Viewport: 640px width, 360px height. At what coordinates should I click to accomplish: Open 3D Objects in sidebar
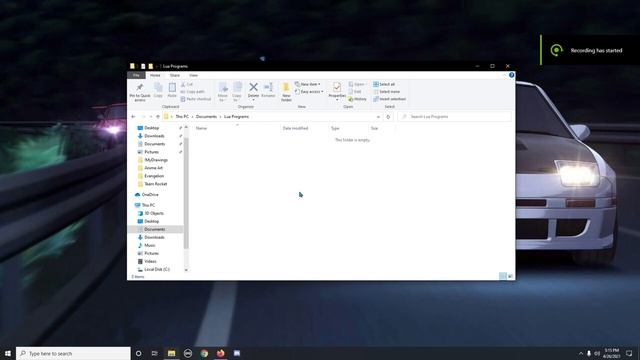154,213
